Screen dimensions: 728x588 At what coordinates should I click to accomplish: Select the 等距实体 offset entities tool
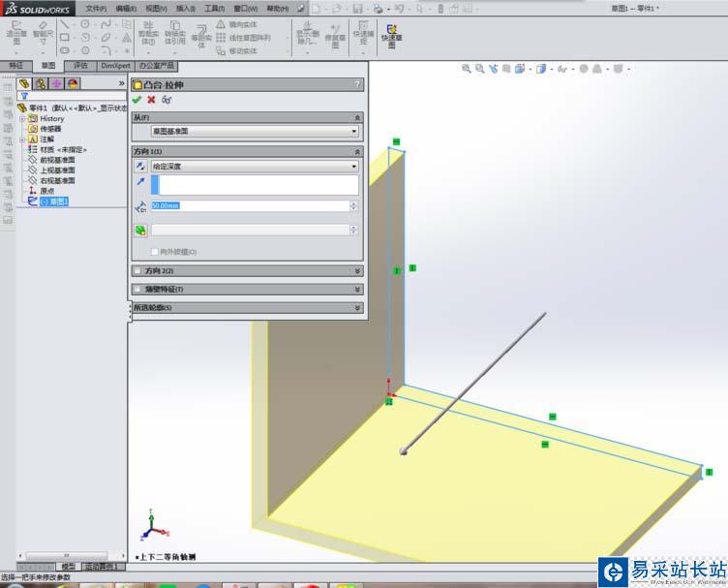[x=201, y=37]
